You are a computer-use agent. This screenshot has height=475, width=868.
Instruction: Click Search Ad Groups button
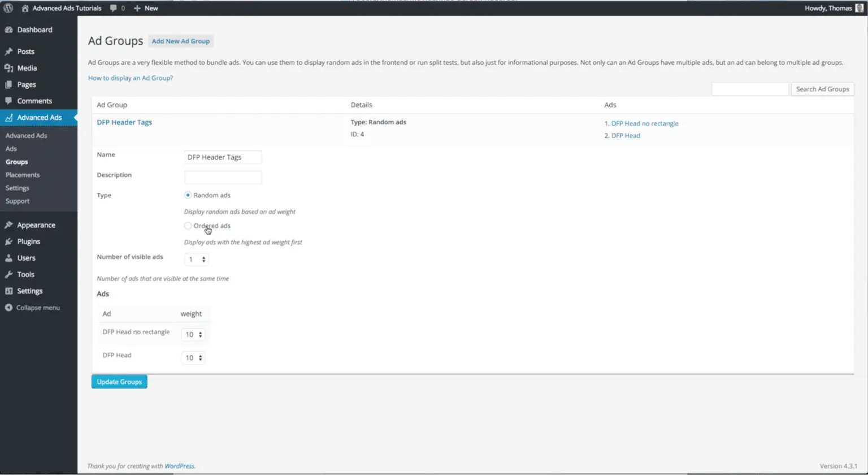[x=822, y=89]
